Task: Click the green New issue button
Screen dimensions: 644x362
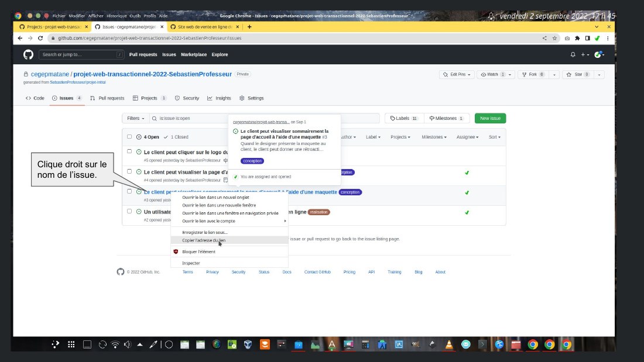Action: coord(491,118)
